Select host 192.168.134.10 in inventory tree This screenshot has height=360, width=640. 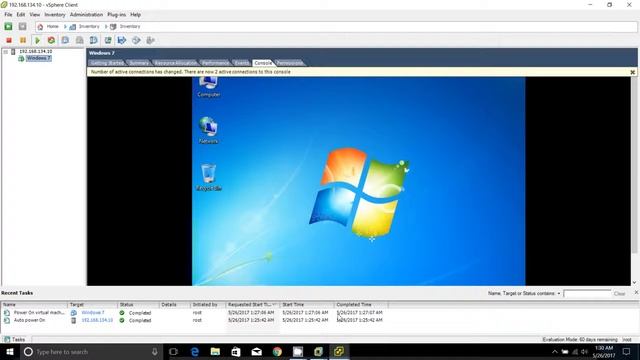36,52
